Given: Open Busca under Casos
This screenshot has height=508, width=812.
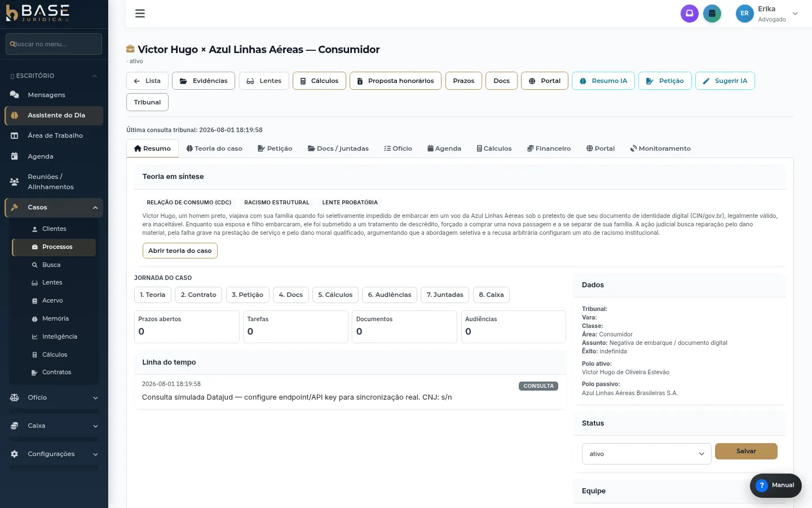Looking at the screenshot, I should point(54,265).
